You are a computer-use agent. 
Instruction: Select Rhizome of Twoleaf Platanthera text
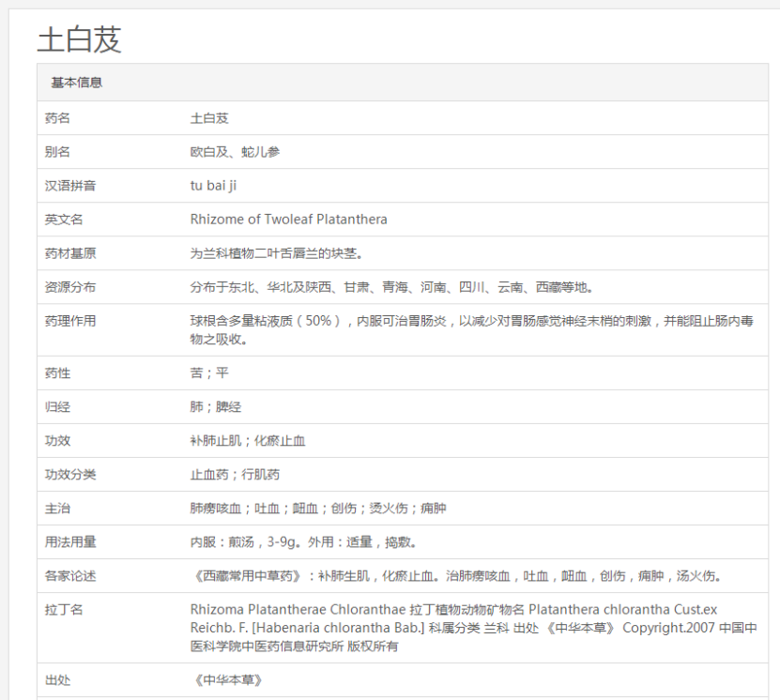point(288,220)
